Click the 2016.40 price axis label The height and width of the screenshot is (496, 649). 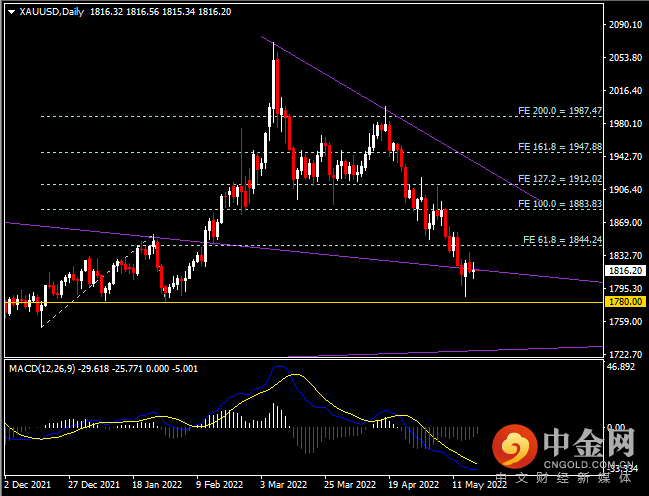(625, 91)
